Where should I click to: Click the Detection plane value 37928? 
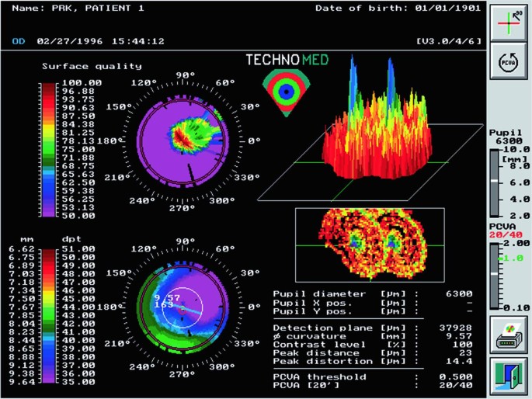[455, 328]
